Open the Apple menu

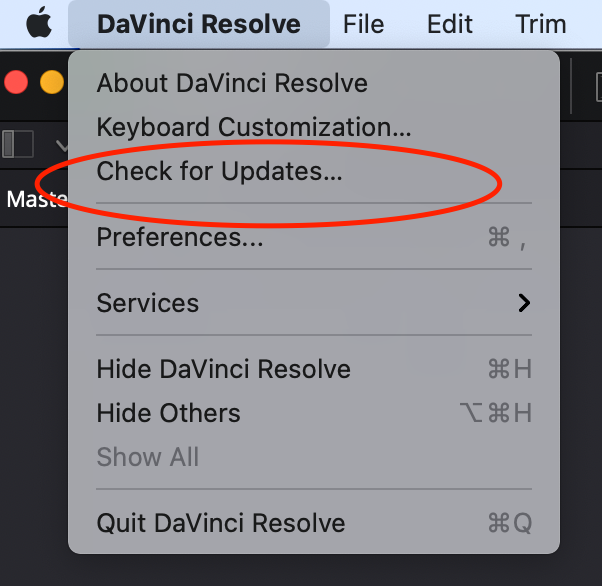(38, 23)
